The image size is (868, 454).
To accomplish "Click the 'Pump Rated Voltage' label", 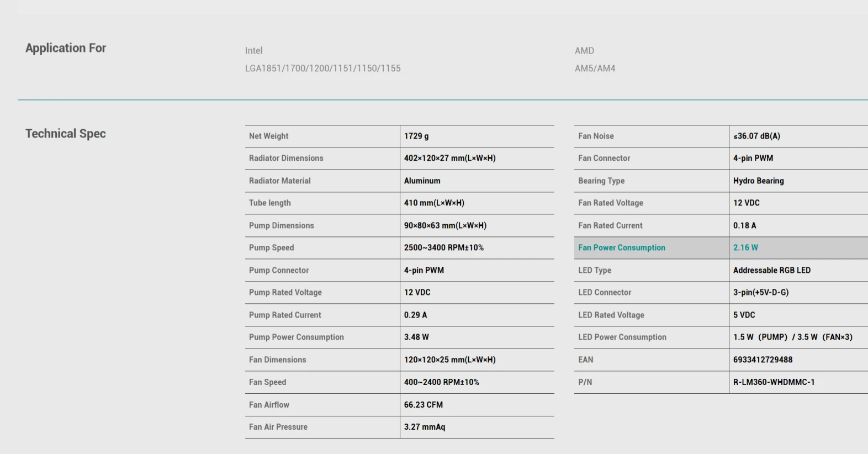I will pos(285,292).
